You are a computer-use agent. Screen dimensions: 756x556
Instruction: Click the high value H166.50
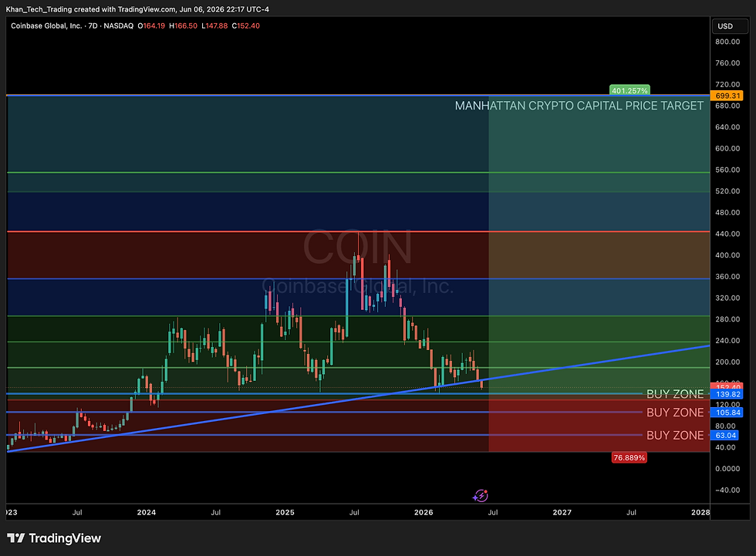184,26
